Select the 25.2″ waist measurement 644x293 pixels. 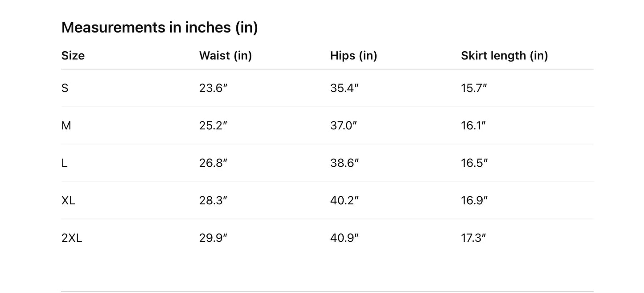213,126
